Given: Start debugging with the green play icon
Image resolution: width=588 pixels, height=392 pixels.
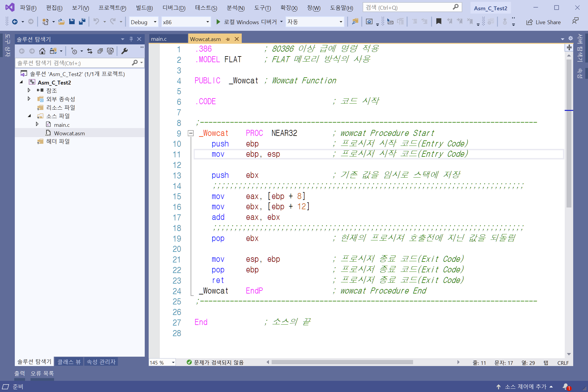Looking at the screenshot, I should click(218, 22).
